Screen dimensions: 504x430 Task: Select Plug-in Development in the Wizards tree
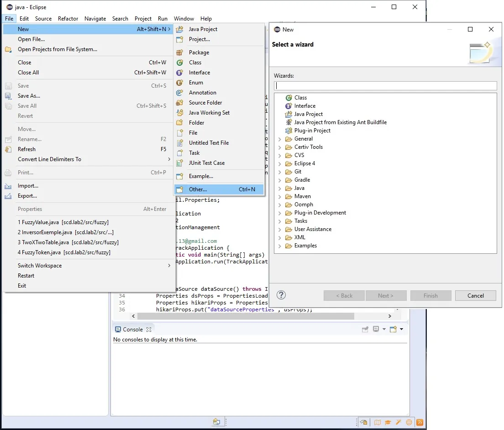coord(320,213)
